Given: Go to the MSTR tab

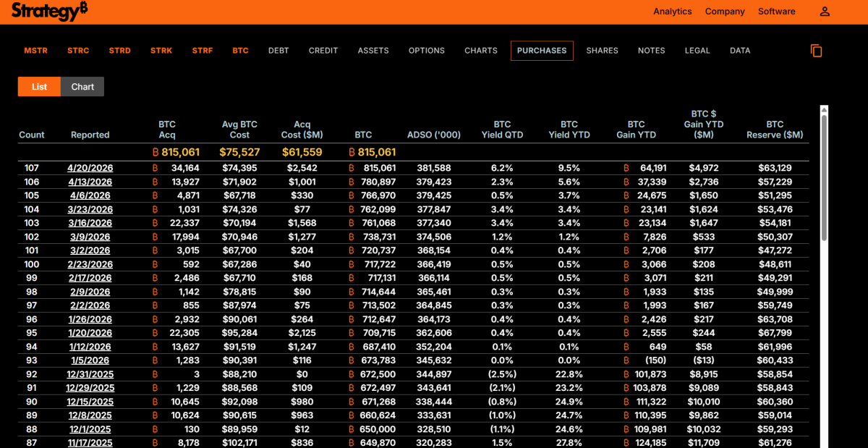Looking at the screenshot, I should pos(35,51).
